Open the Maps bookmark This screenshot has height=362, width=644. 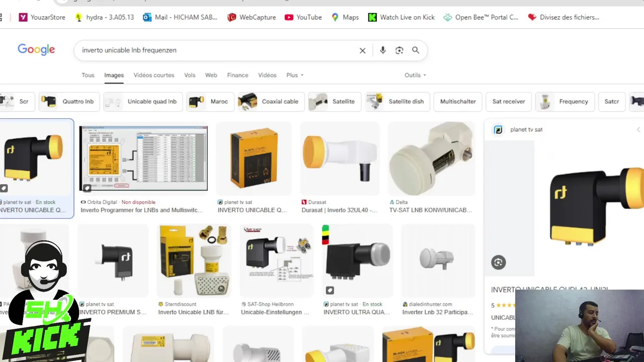(345, 17)
